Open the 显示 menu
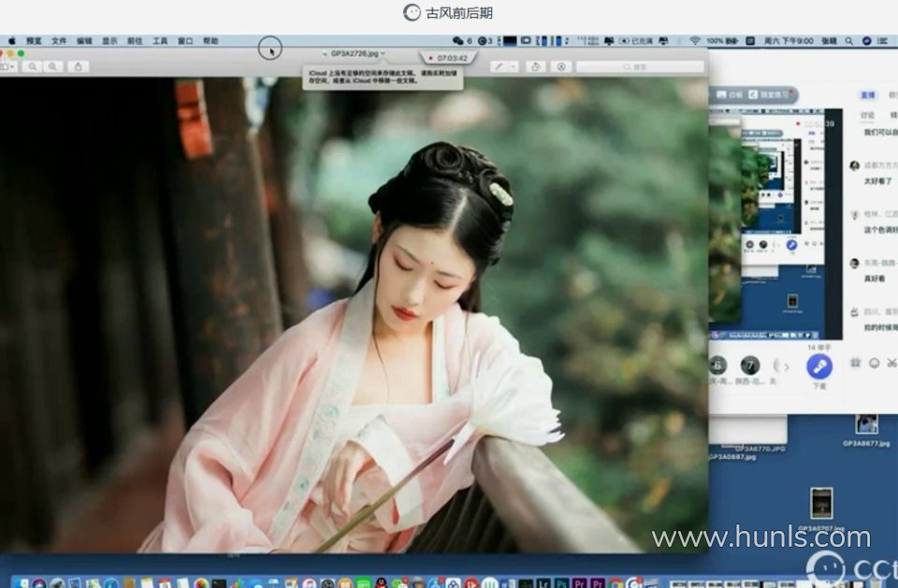This screenshot has height=588, width=898. pyautogui.click(x=109, y=40)
